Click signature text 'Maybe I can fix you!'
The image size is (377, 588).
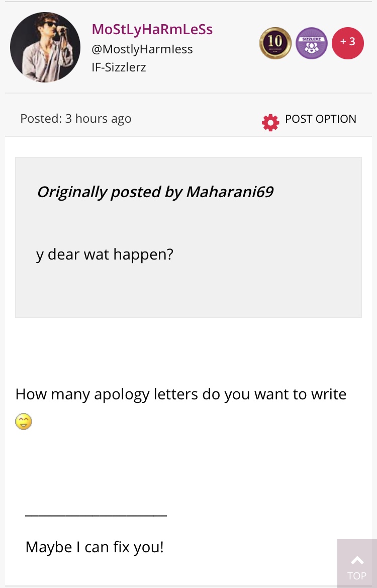click(x=95, y=547)
